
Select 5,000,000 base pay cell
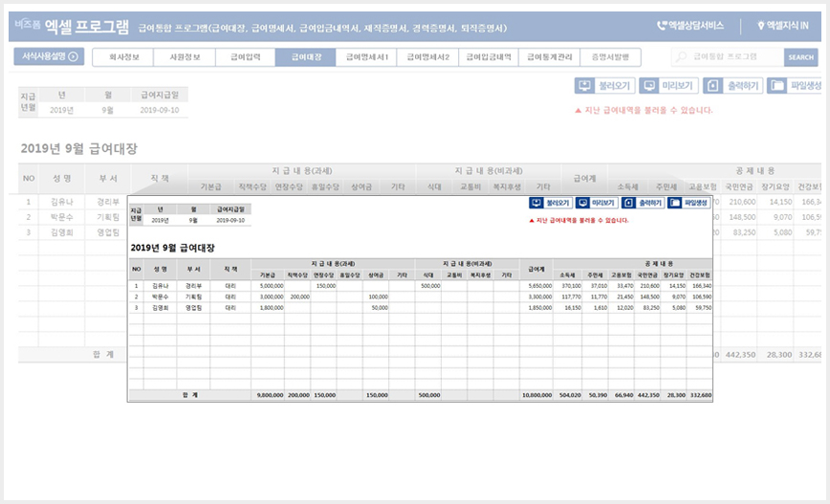(x=268, y=286)
